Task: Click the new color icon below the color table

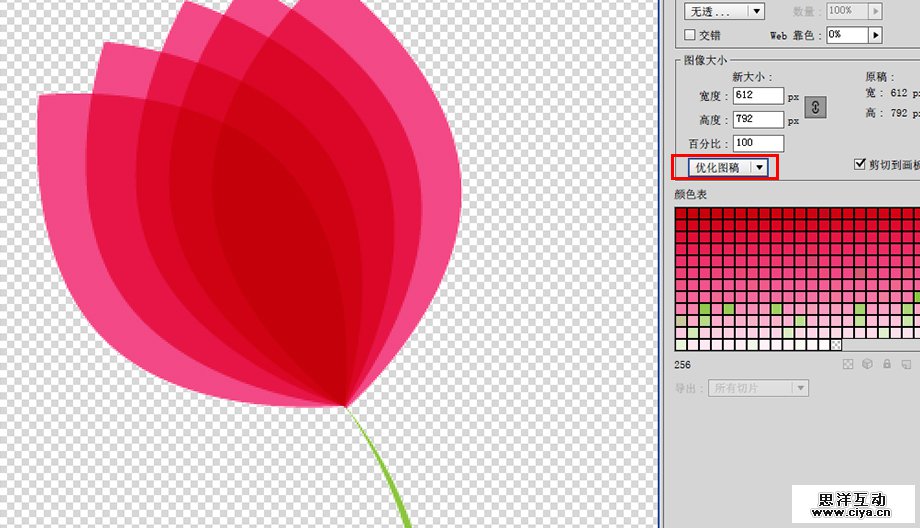Action: point(907,365)
